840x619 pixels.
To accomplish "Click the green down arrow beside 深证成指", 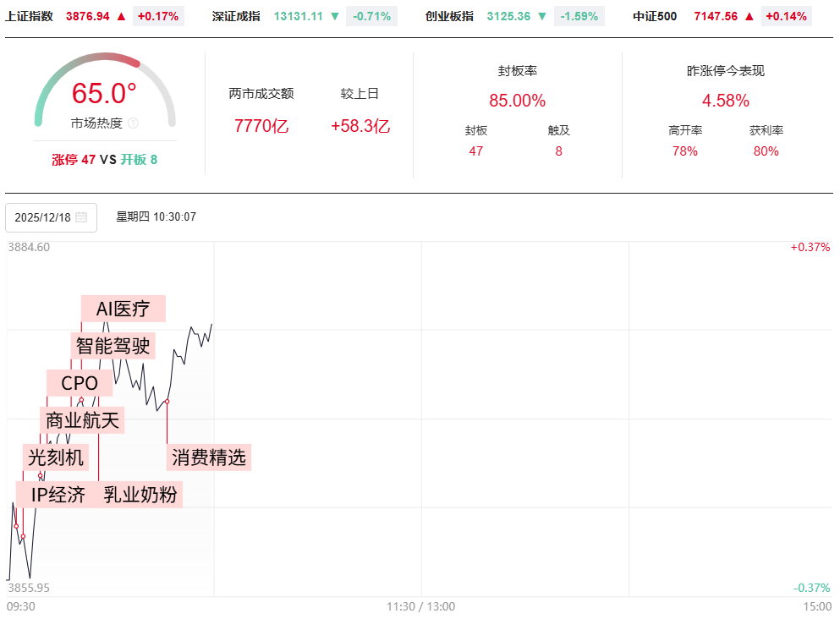I will 335,16.
